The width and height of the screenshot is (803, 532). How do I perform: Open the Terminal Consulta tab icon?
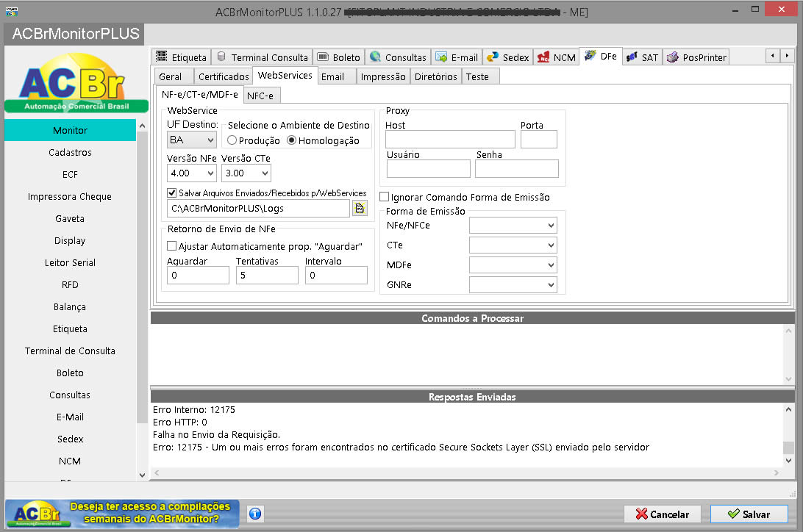coord(221,57)
